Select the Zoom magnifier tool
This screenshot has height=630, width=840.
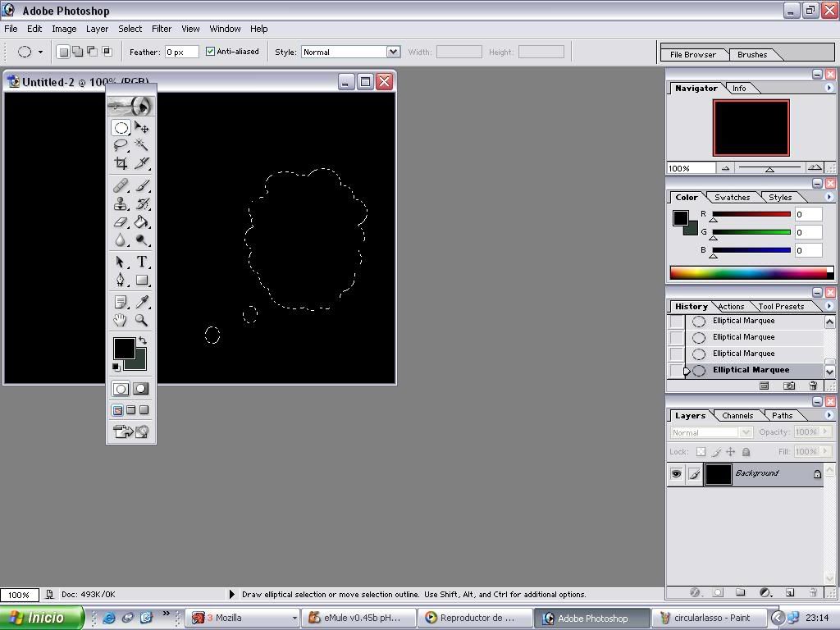click(x=142, y=321)
